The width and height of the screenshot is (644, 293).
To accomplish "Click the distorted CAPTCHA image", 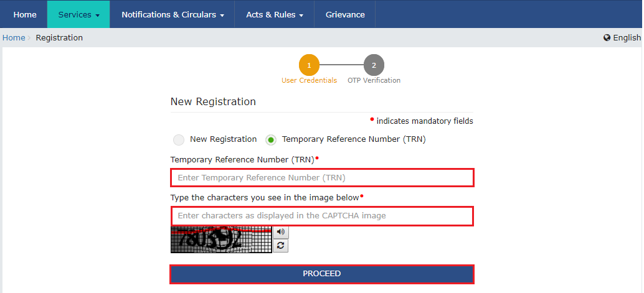I will tap(221, 240).
